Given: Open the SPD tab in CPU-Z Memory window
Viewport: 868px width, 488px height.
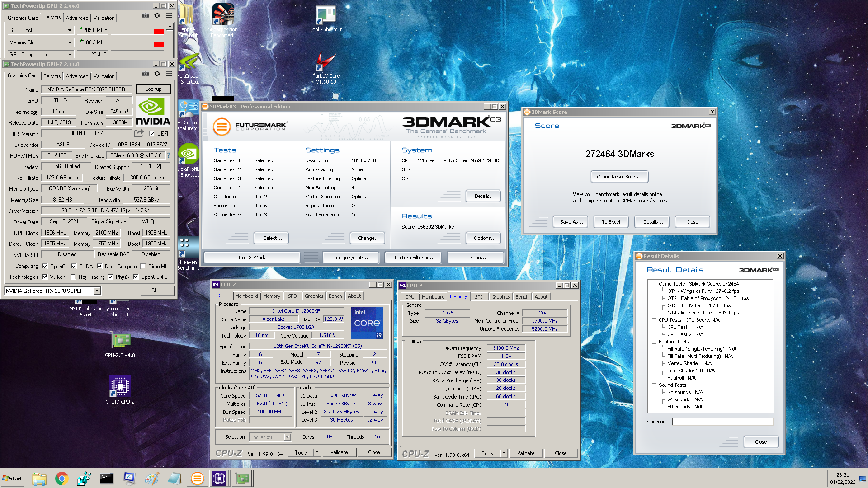Looking at the screenshot, I should click(479, 297).
